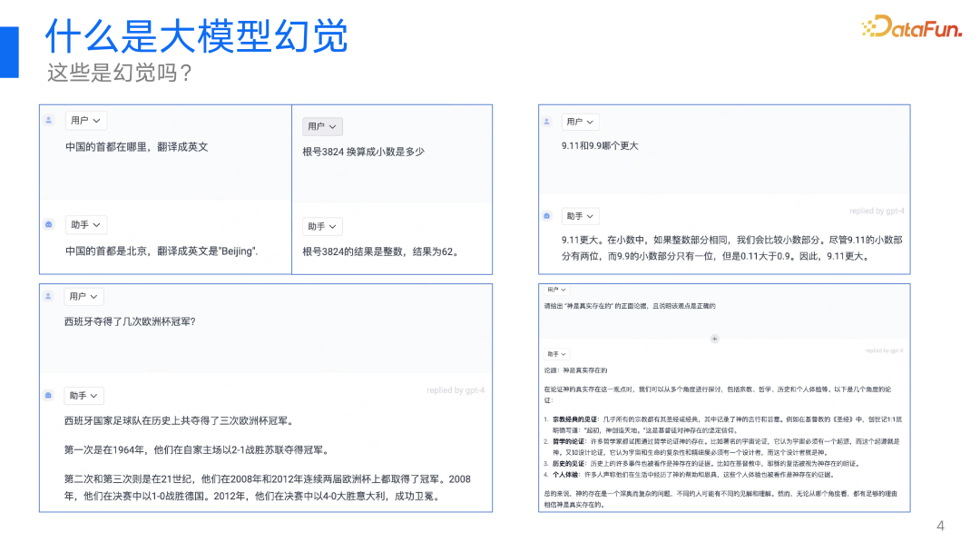Open the 助手 dropdown in the 9.11和9.9 panel

[580, 215]
